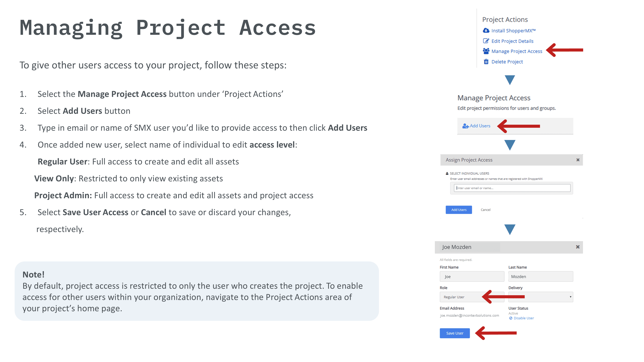Viewport: 644px width, 362px height.
Task: Click the Delete Project link
Action: coord(507,62)
